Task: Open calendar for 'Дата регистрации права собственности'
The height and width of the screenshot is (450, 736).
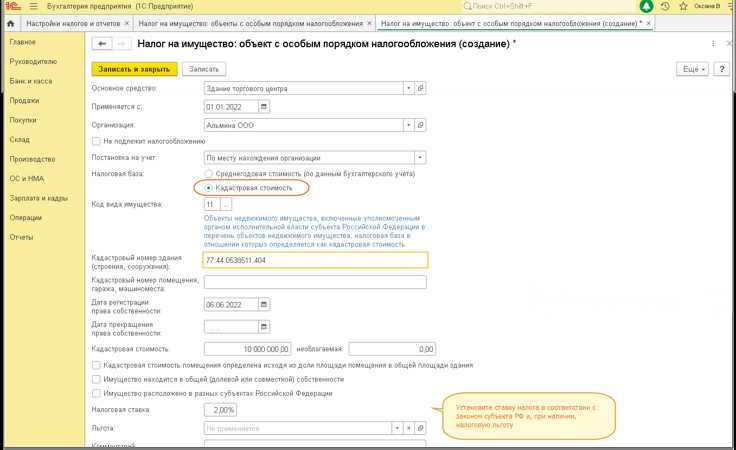Action: [264, 305]
